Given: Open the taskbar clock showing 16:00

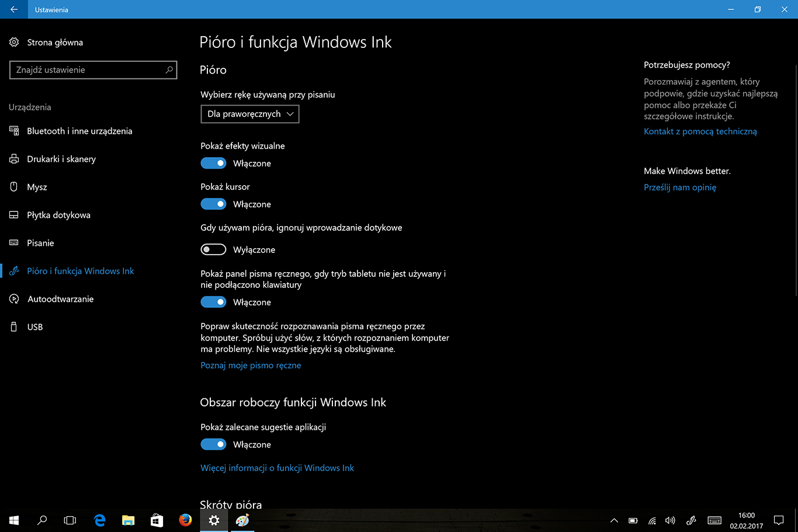Looking at the screenshot, I should pyautogui.click(x=747, y=520).
